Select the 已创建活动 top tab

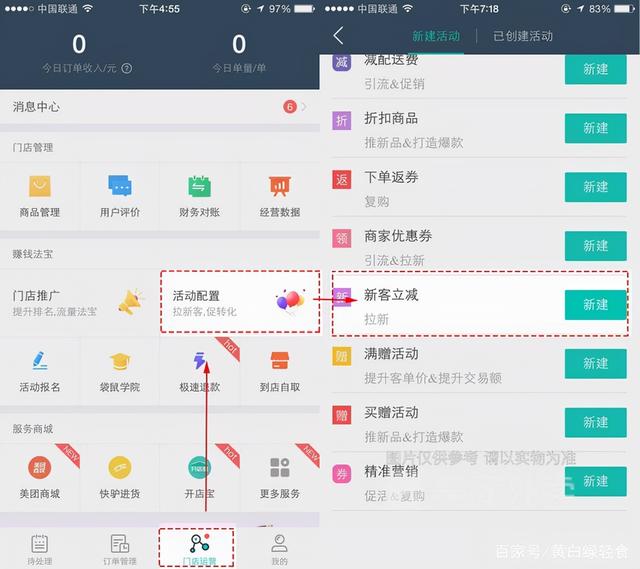523,36
